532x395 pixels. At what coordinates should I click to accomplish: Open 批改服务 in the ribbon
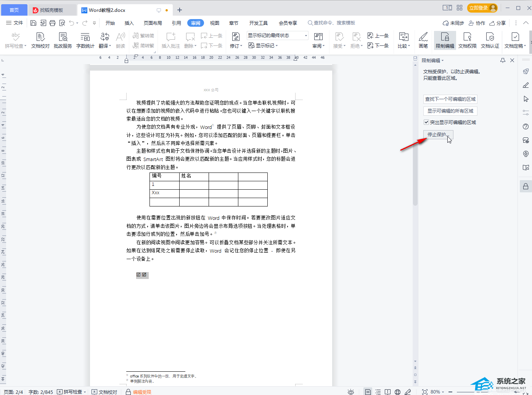tap(63, 40)
